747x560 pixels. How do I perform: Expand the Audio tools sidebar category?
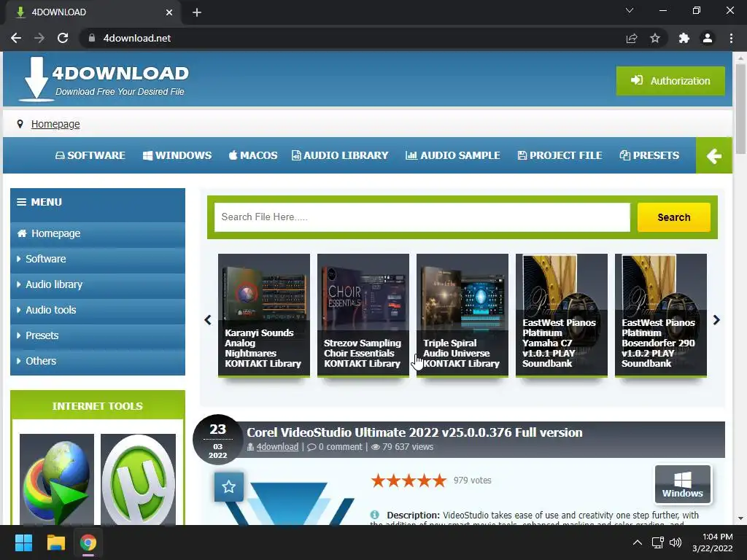(98, 310)
